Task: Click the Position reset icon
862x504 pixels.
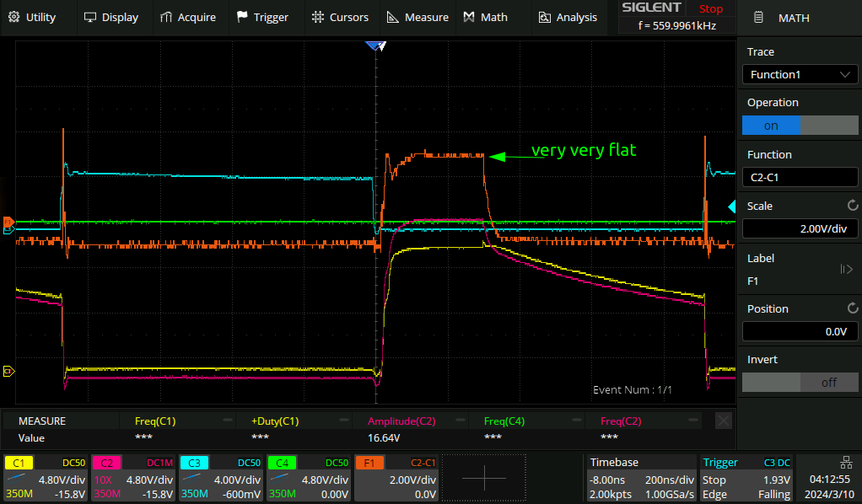Action: pos(852,308)
